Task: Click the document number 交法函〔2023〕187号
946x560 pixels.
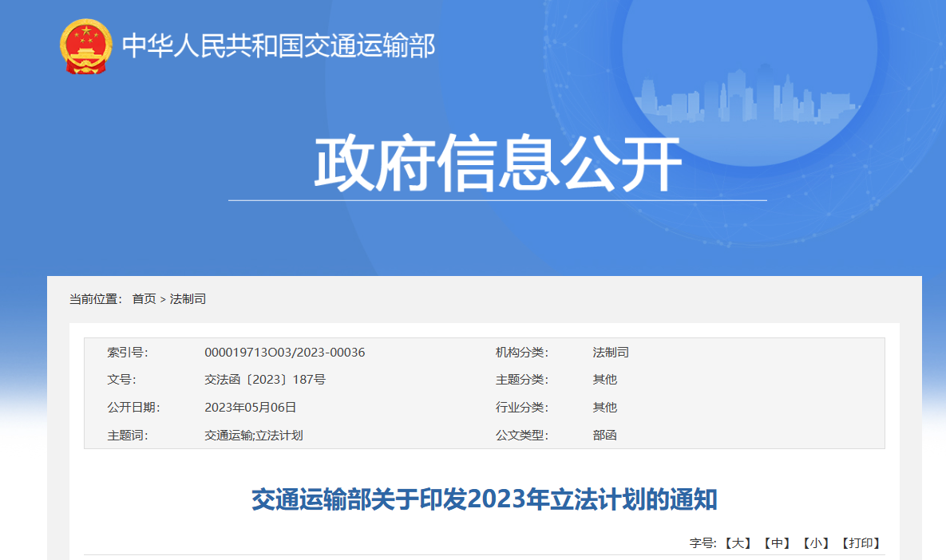Action: tap(265, 380)
